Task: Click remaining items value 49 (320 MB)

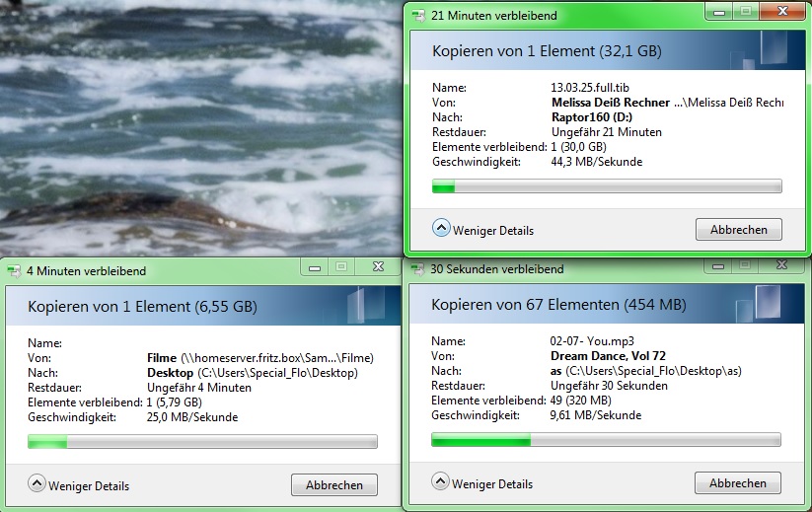Action: (x=580, y=401)
